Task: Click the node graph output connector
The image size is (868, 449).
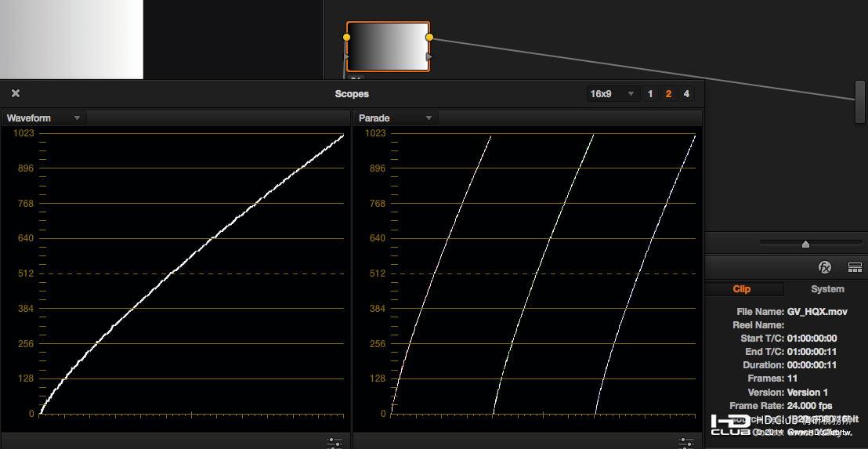Action: [x=860, y=101]
